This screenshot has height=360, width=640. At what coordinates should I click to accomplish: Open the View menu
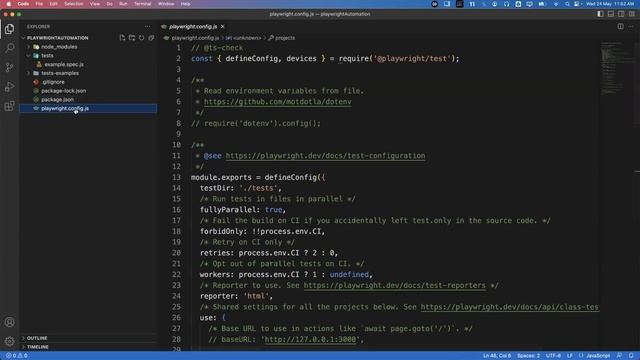(x=95, y=4)
